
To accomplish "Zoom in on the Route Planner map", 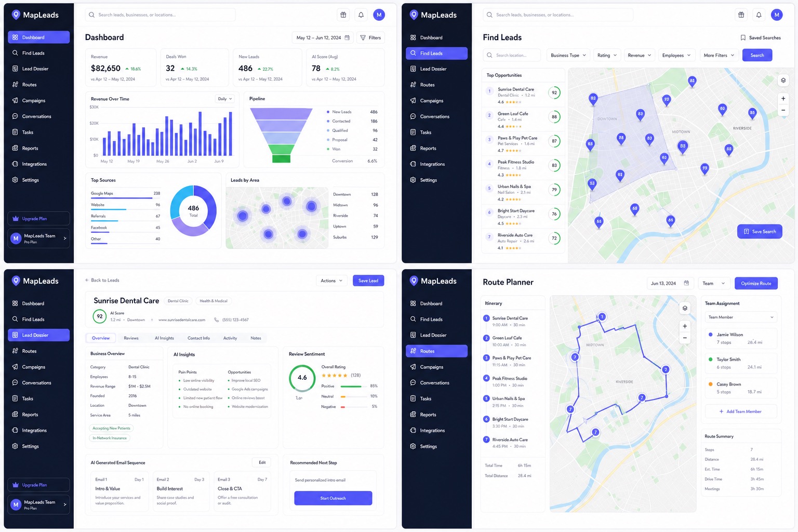I will pos(685,326).
